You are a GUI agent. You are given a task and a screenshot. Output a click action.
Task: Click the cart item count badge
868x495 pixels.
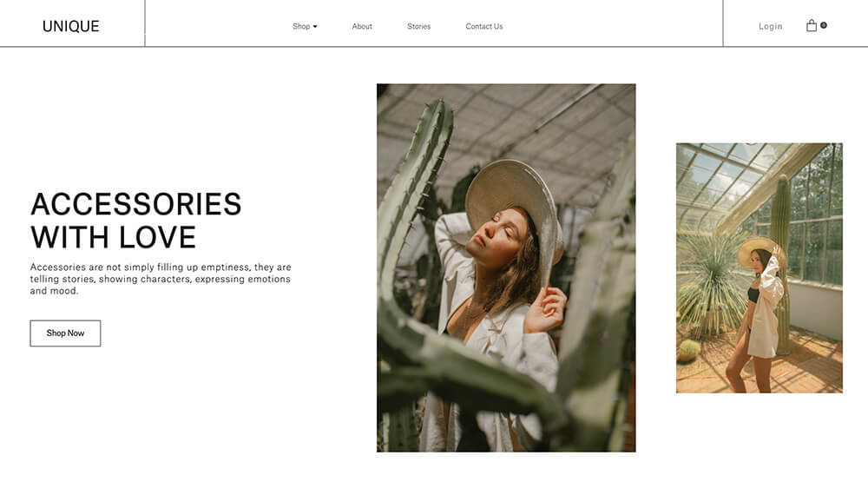tap(824, 25)
